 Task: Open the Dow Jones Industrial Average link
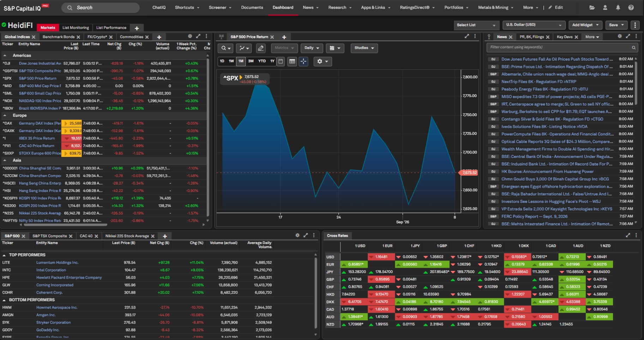[40, 63]
